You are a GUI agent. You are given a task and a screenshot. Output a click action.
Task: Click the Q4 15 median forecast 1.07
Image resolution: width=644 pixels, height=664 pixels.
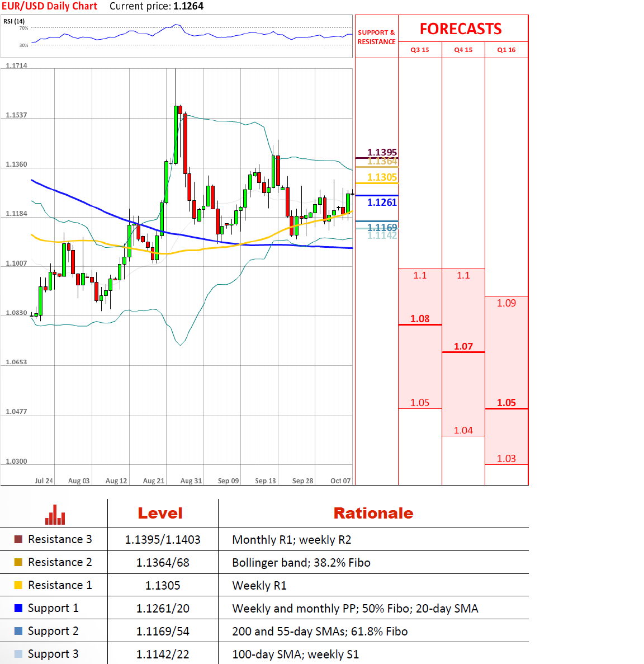(463, 346)
